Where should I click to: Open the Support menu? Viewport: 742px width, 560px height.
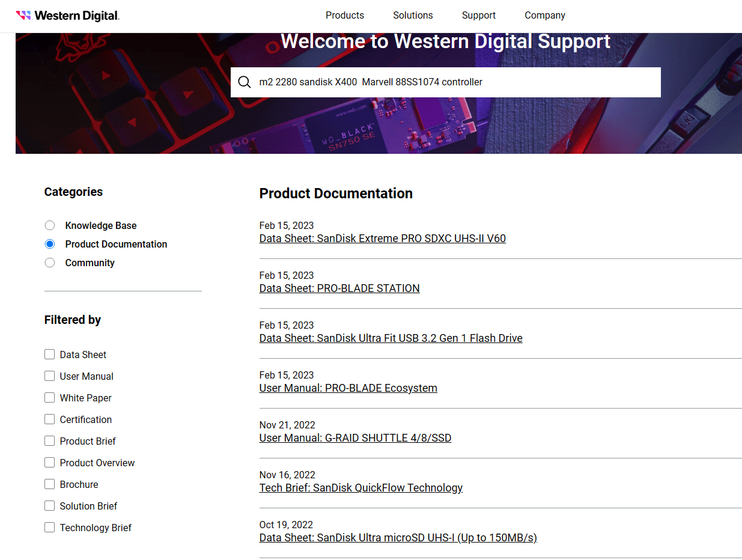[x=479, y=16]
